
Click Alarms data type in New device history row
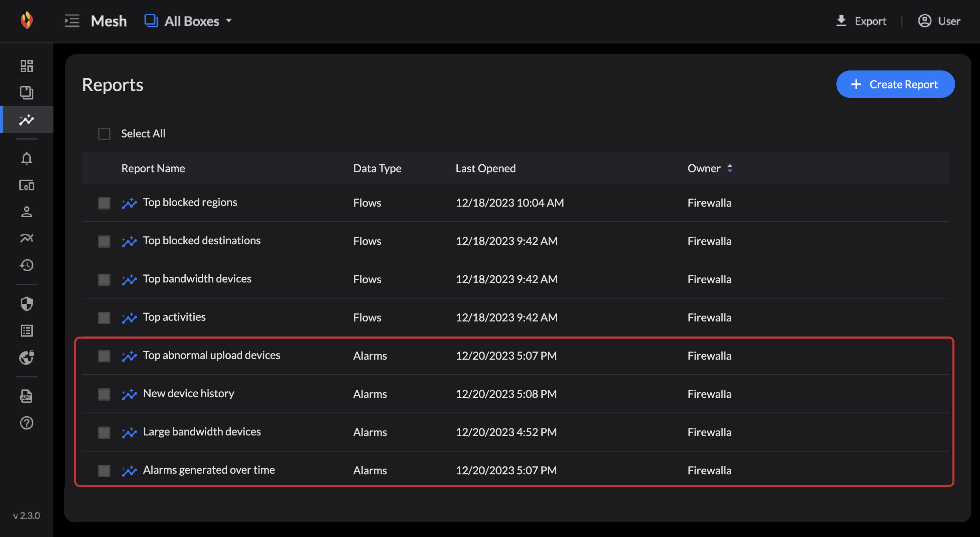[x=370, y=394]
